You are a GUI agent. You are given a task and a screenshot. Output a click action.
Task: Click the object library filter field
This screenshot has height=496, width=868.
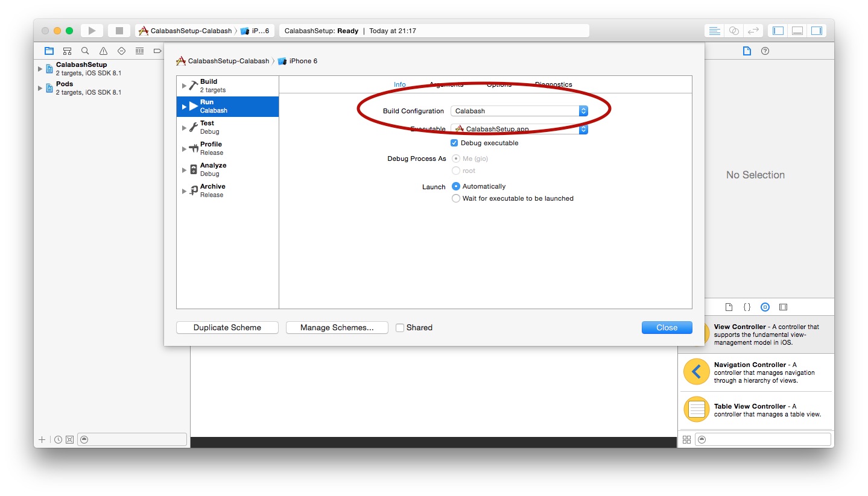click(x=764, y=440)
